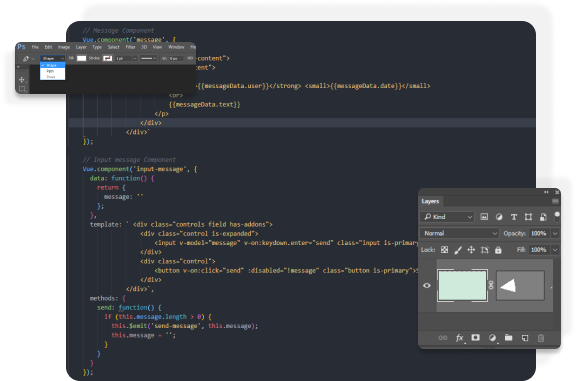Toggle lock transparent pixels icon

point(444,250)
